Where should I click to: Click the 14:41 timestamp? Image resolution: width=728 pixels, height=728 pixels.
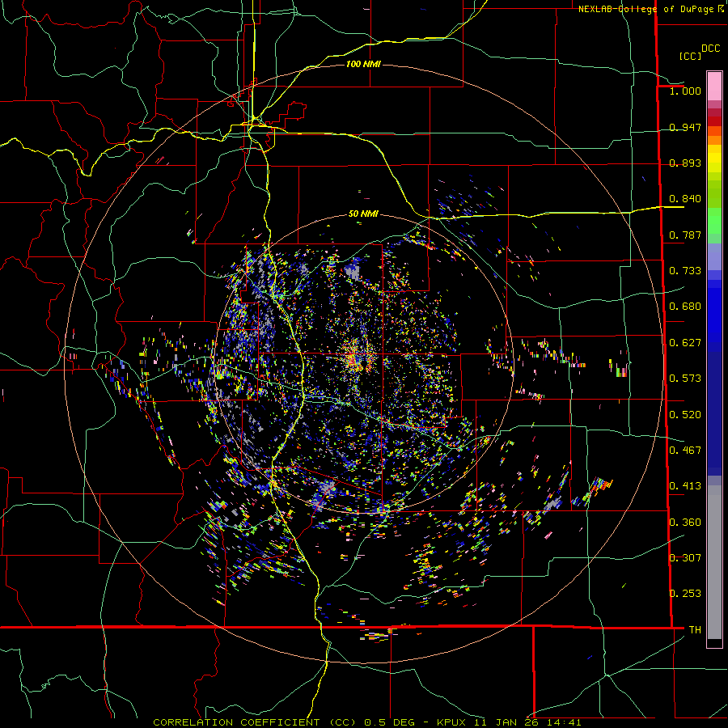click(564, 722)
